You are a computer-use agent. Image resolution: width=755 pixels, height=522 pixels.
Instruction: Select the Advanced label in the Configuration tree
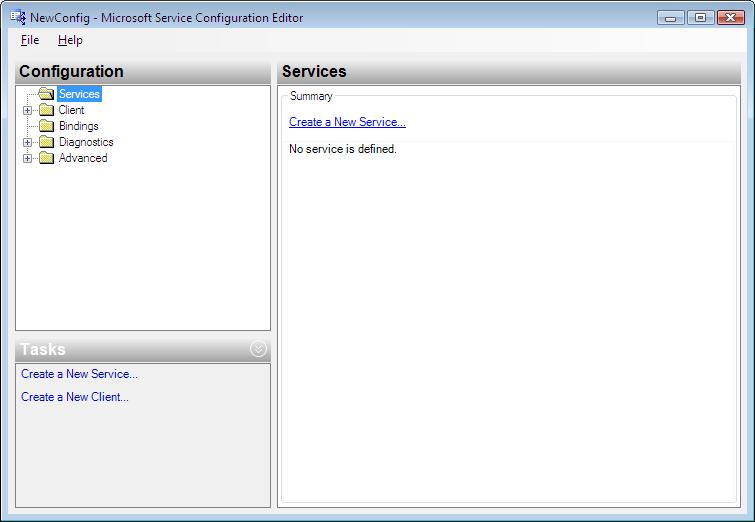(x=83, y=158)
